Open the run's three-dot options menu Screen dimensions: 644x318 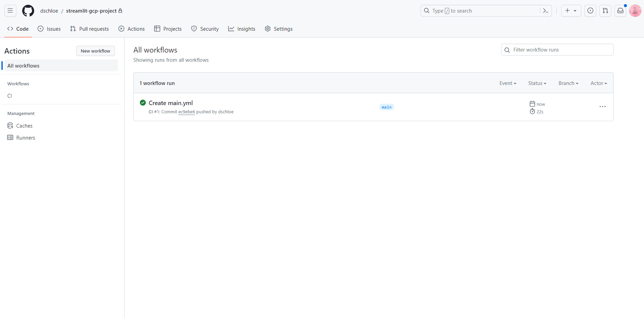point(603,107)
